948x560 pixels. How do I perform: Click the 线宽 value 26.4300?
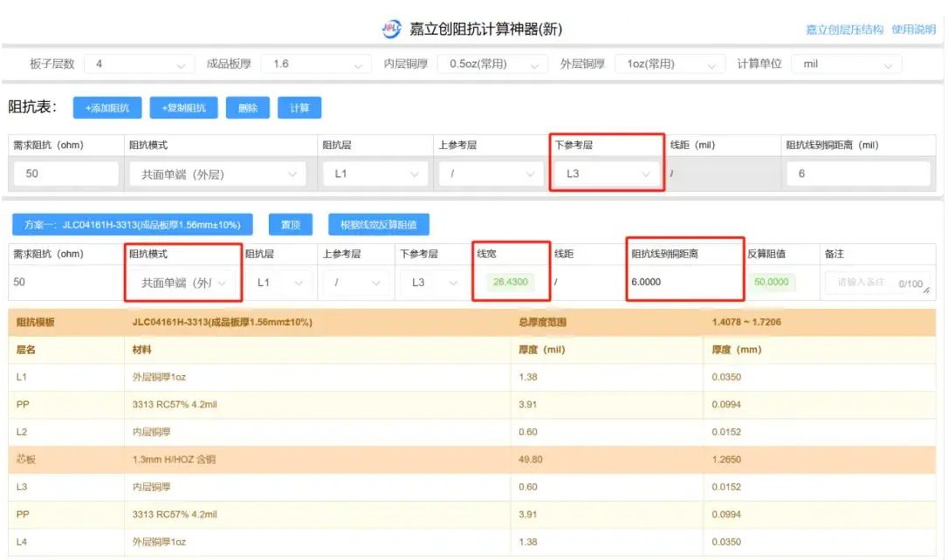coord(511,282)
